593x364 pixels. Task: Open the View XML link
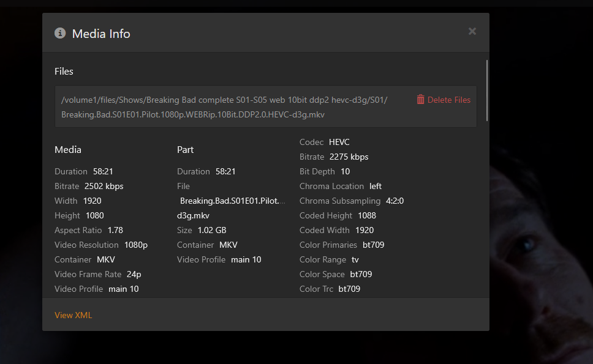(x=73, y=315)
